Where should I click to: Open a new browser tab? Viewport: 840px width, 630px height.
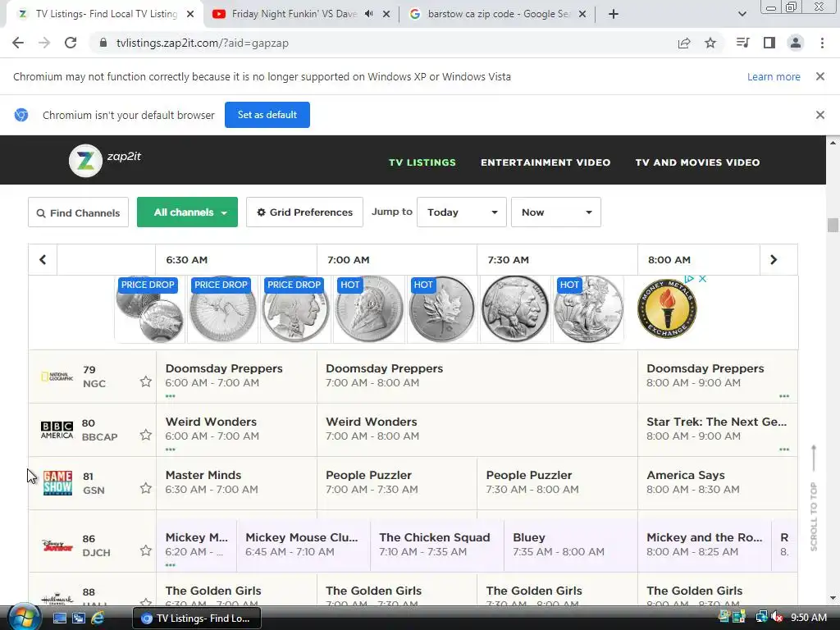[614, 14]
